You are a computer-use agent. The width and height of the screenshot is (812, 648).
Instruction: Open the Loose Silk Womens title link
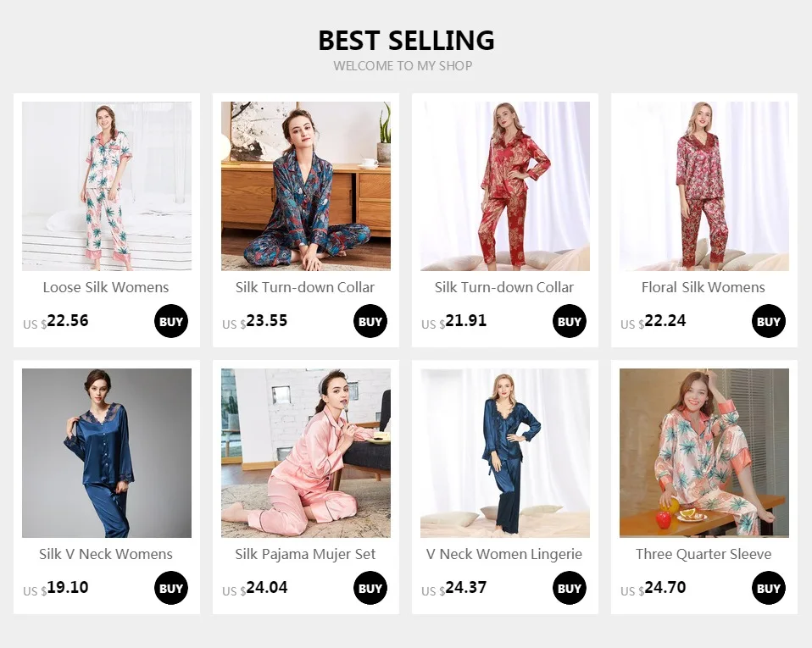pyautogui.click(x=106, y=287)
